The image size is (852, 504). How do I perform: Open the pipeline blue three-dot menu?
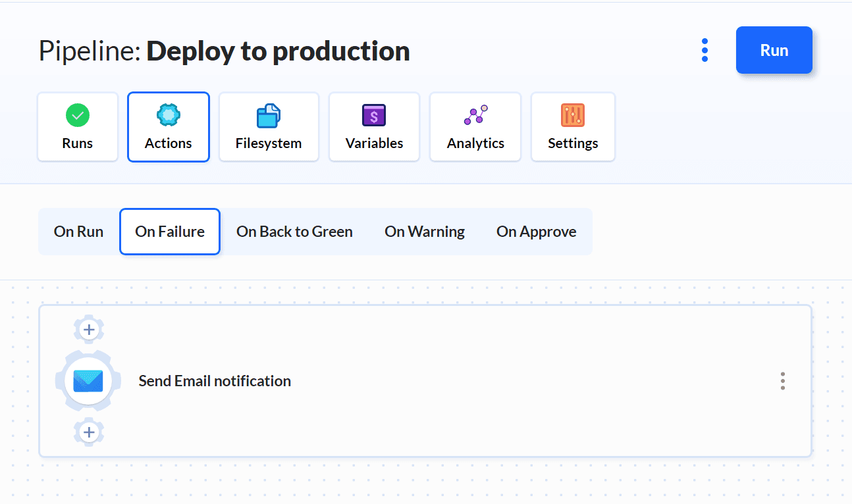(705, 50)
